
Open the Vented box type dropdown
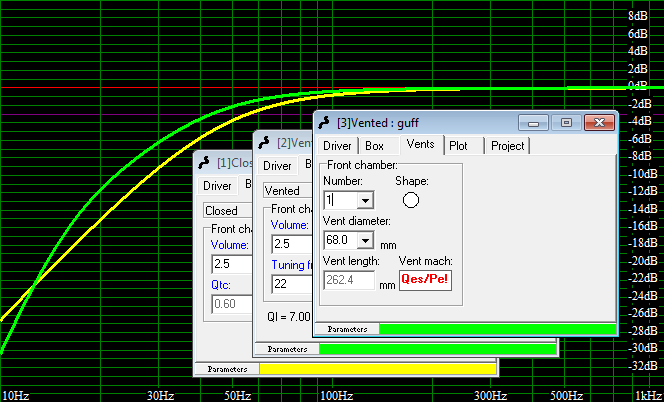288,191
